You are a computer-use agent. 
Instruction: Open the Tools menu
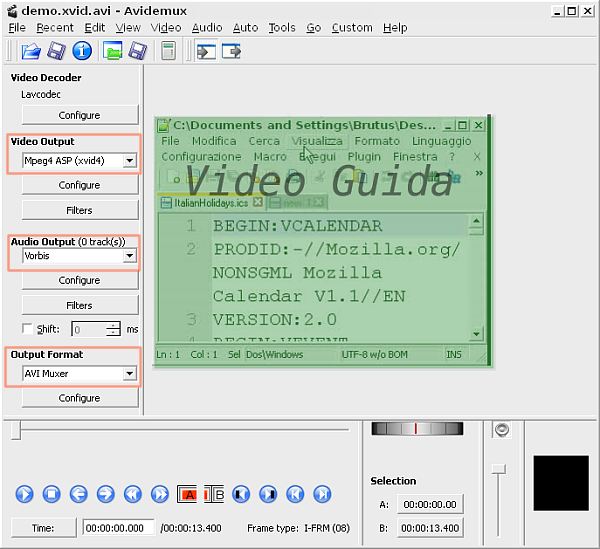coord(281,28)
